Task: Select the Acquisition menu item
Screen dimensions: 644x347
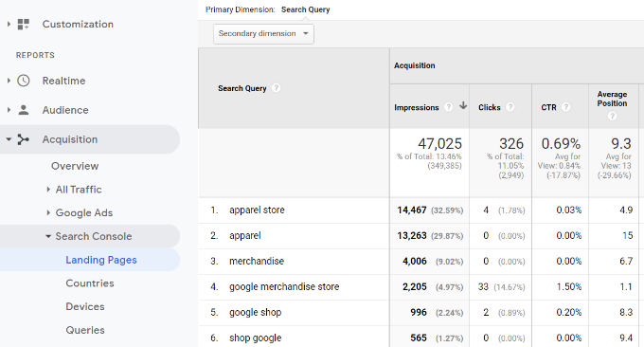Action: [70, 139]
